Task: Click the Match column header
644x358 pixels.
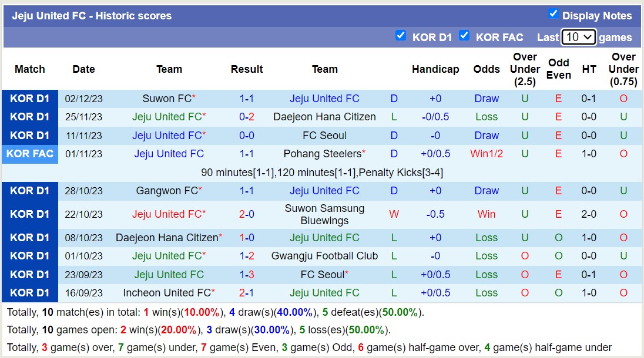Action: click(29, 69)
